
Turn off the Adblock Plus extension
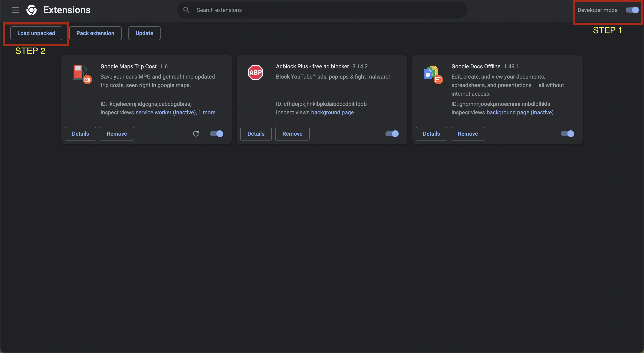click(391, 134)
